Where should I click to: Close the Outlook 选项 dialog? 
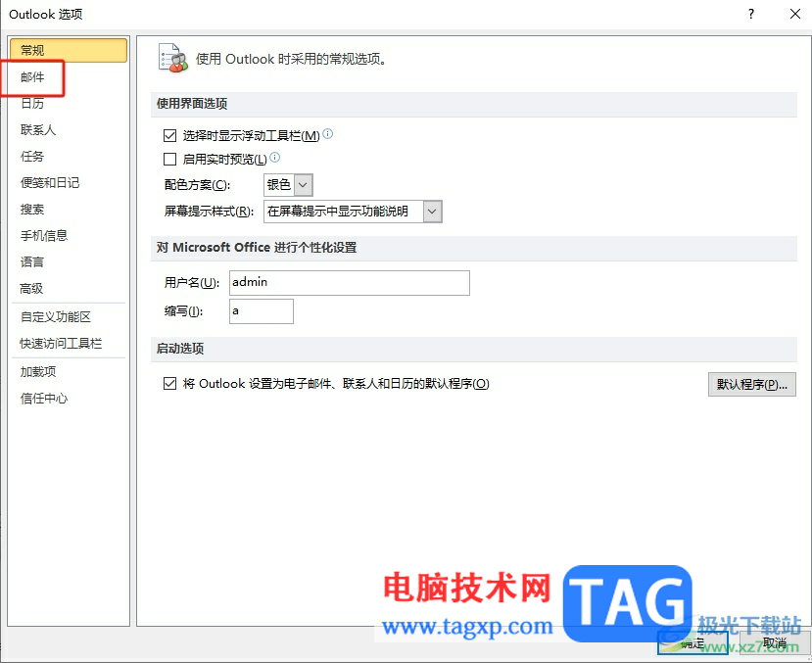coord(795,14)
